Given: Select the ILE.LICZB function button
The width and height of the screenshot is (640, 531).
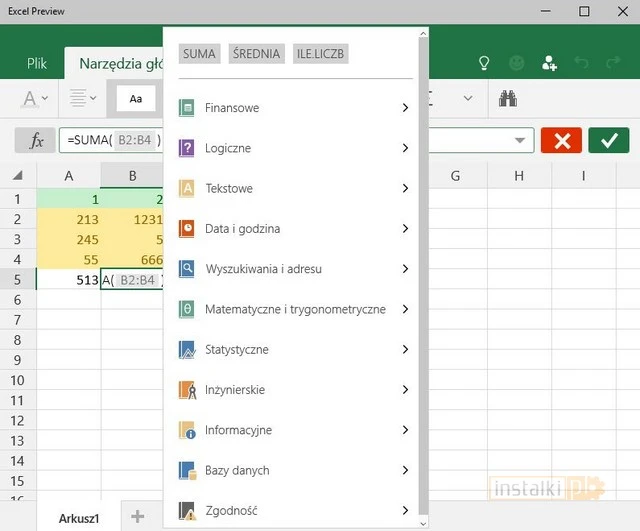Looking at the screenshot, I should [321, 54].
